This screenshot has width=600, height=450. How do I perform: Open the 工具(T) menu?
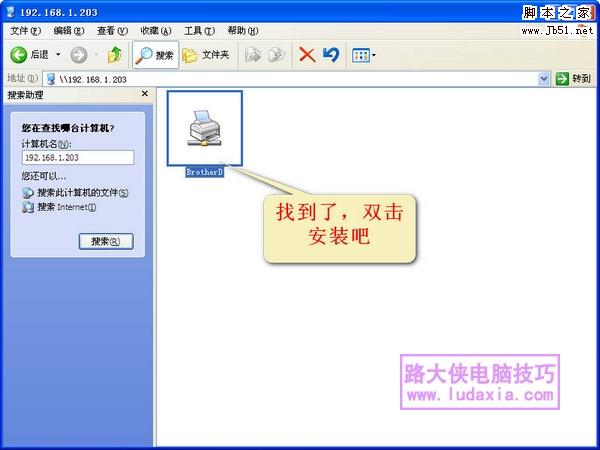pos(199,31)
